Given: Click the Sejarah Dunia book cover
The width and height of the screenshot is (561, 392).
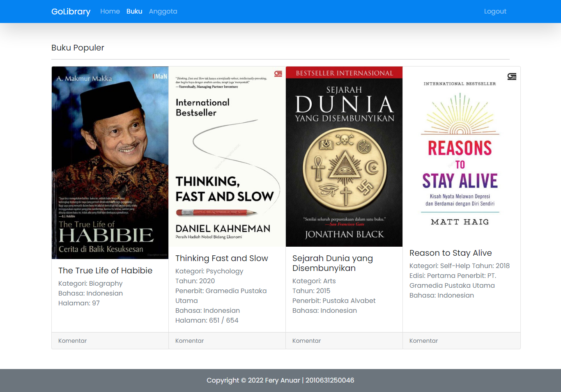Looking at the screenshot, I should [x=344, y=156].
